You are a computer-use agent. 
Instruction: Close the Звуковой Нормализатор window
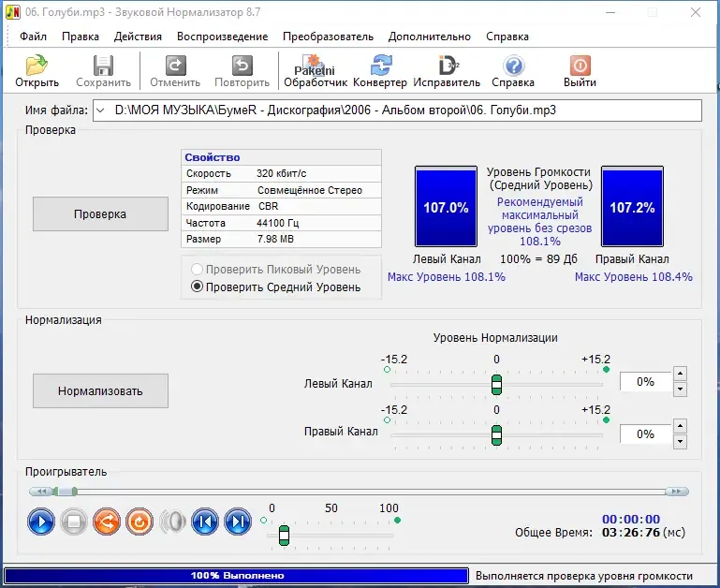click(x=696, y=12)
